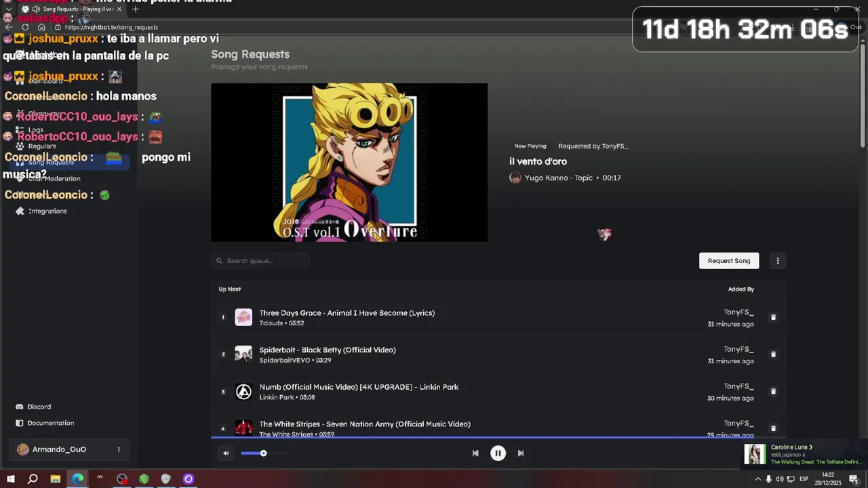The image size is (868, 488).
Task: Open Caroline Luna game notification
Action: pyautogui.click(x=804, y=454)
